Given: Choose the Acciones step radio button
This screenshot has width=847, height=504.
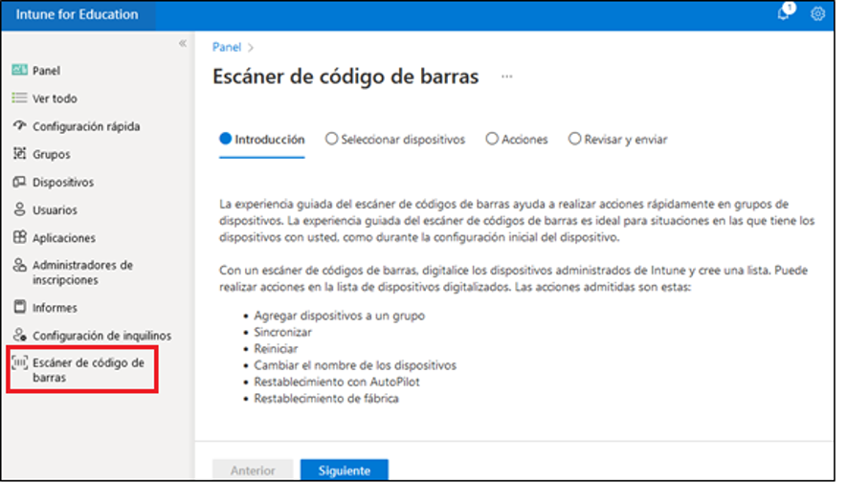Looking at the screenshot, I should [x=492, y=139].
